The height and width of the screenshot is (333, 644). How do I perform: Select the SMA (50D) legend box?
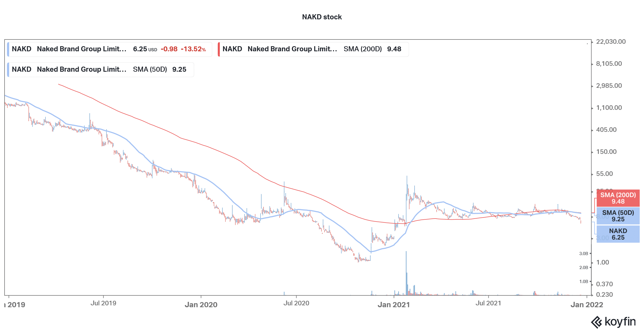100,70
